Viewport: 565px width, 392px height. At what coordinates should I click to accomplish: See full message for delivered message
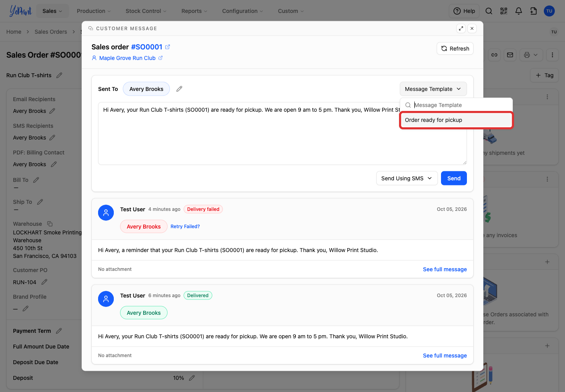coord(445,356)
